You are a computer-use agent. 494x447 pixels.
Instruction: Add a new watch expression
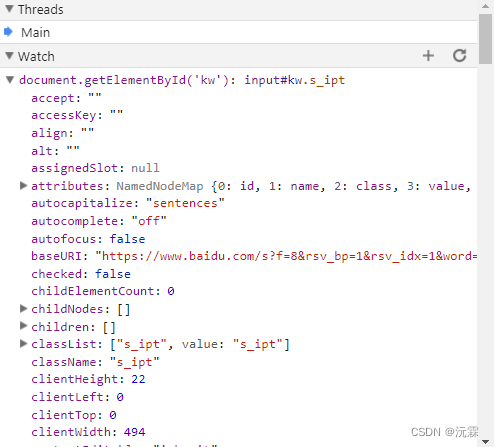coord(428,56)
